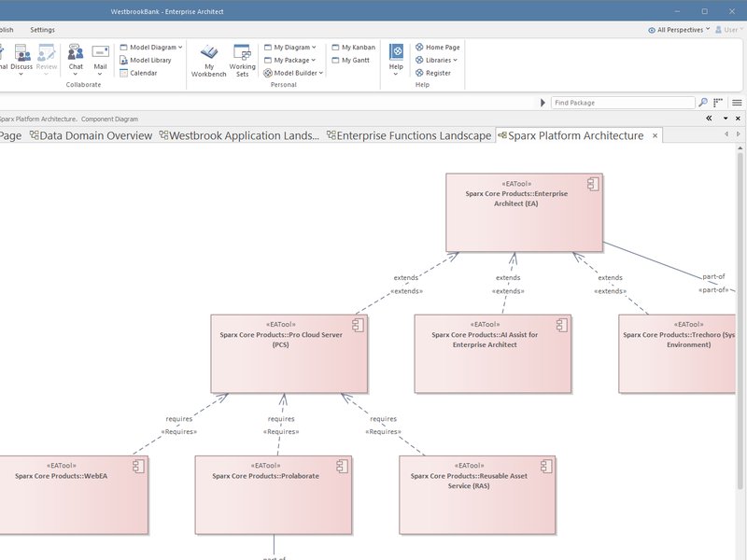The width and height of the screenshot is (747, 560).
Task: Select the Enterprise Architect (EA) component
Action: pyautogui.click(x=524, y=213)
